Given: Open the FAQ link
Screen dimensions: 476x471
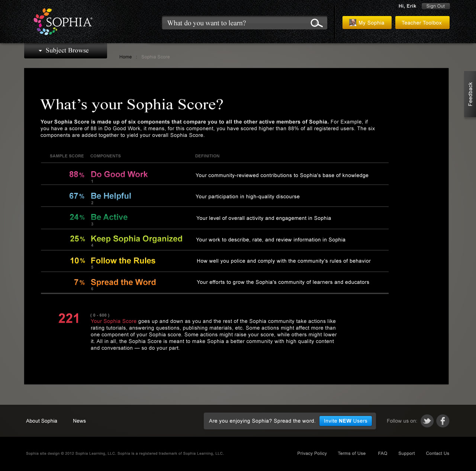Looking at the screenshot, I should click(383, 453).
